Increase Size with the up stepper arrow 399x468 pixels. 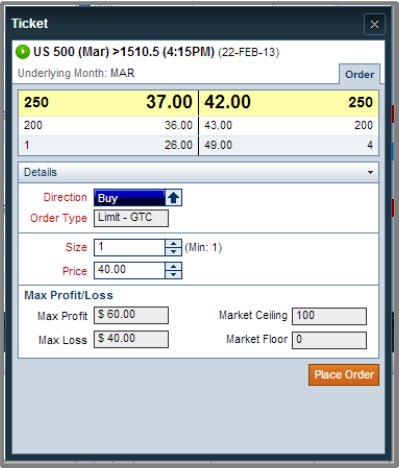173,244
